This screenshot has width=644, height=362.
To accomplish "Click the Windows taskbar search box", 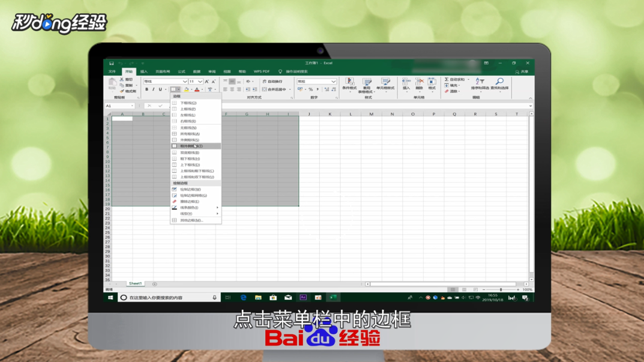I will tap(169, 298).
